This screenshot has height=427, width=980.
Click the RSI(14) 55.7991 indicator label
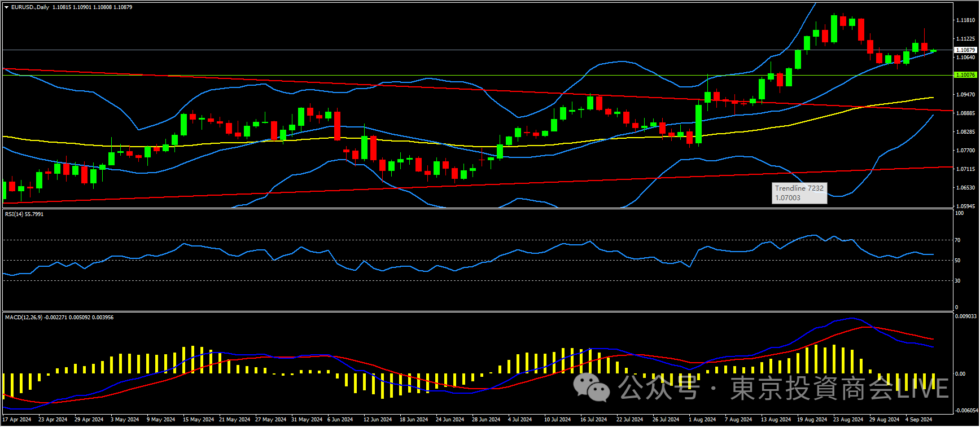pos(24,214)
